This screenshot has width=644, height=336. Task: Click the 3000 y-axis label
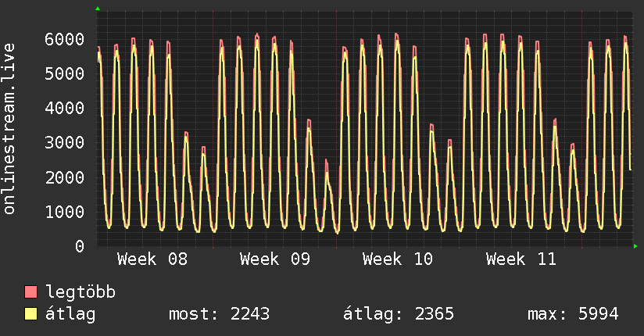point(65,143)
